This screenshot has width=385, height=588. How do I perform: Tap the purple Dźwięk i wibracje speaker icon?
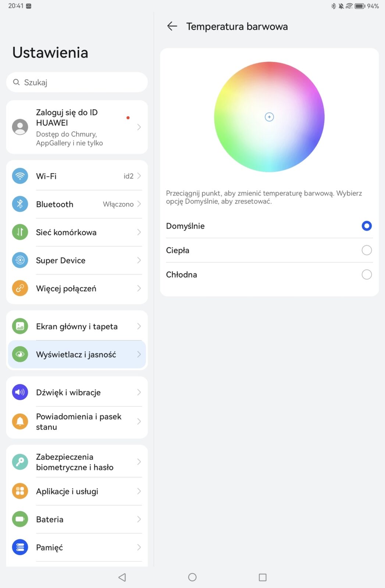pyautogui.click(x=20, y=392)
